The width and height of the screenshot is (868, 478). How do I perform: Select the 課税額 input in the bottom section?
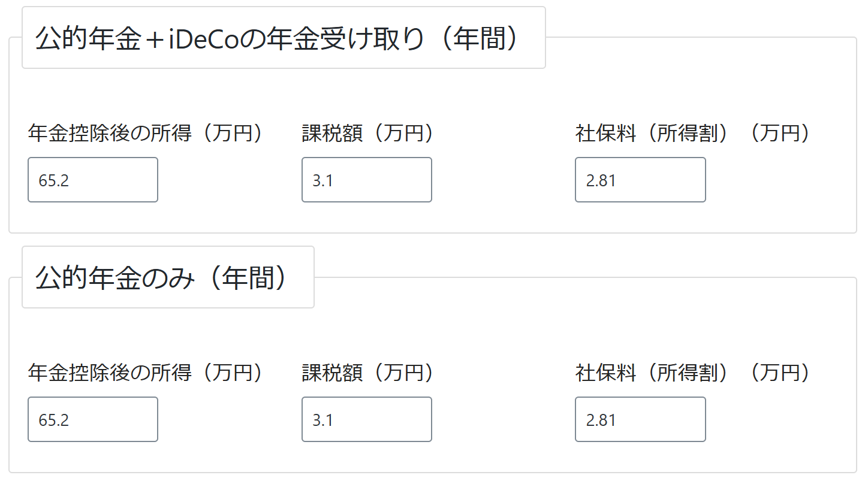pyautogui.click(x=366, y=419)
